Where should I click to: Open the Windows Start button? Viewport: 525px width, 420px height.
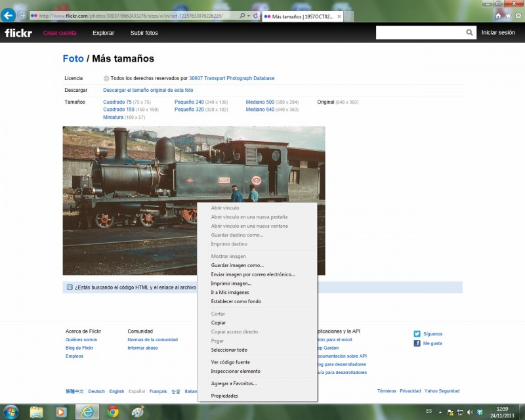pos(10,411)
